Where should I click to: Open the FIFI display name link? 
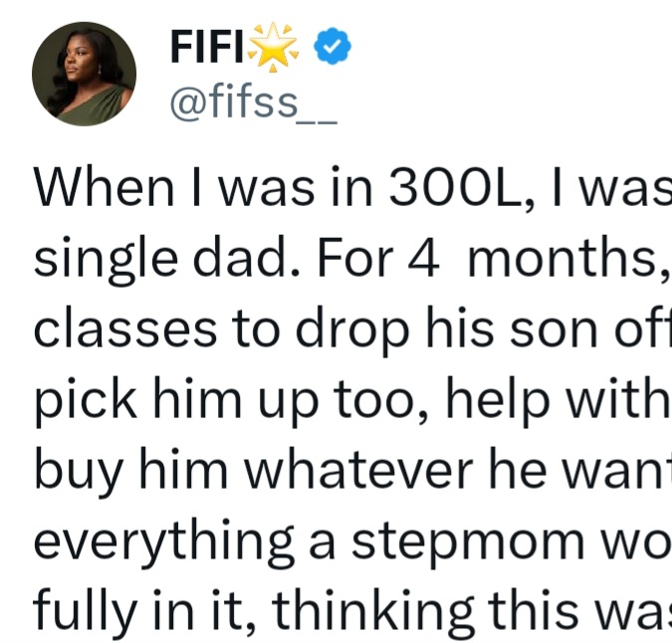(211, 48)
